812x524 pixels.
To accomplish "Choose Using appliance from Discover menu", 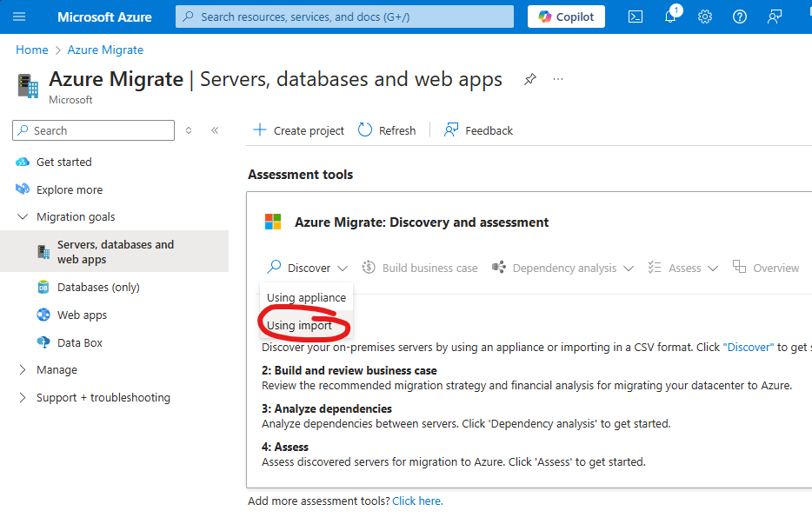I will tap(306, 297).
